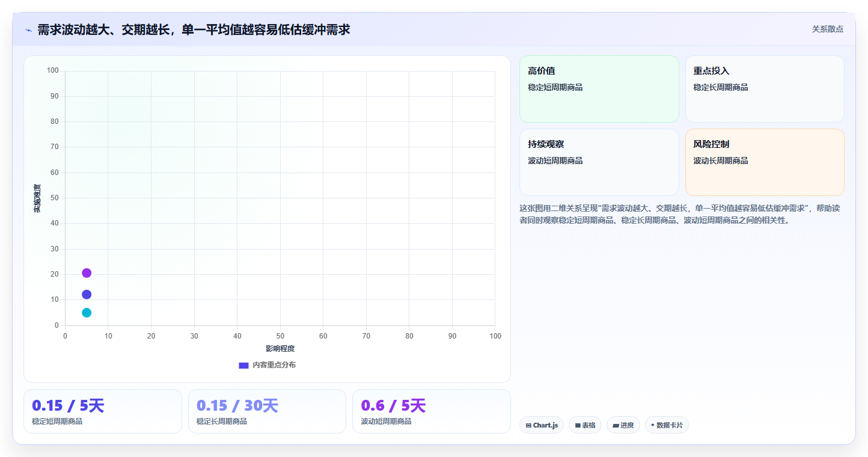Toggle the 内容重点分布 legend swatch

coord(243,365)
